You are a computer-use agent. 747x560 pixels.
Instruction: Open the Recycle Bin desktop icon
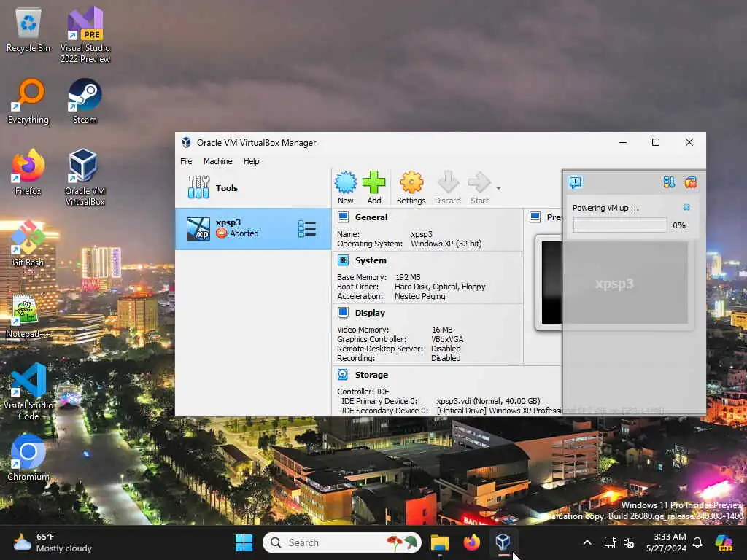pos(28,31)
